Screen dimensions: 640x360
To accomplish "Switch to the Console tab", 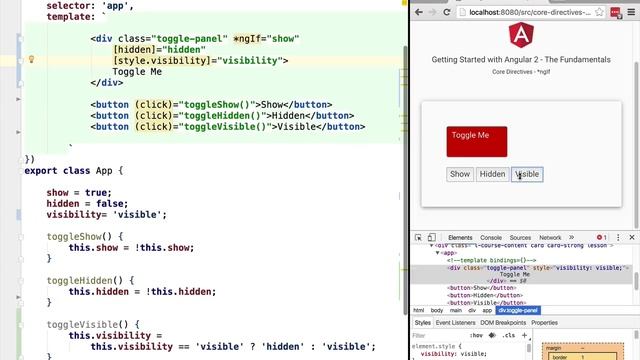I will point(491,238).
